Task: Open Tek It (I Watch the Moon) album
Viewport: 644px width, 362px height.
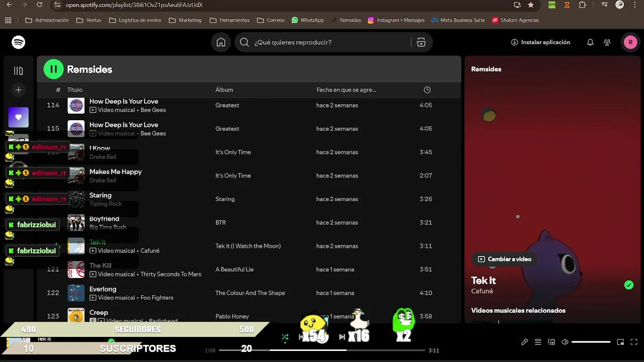Action: 248,246
